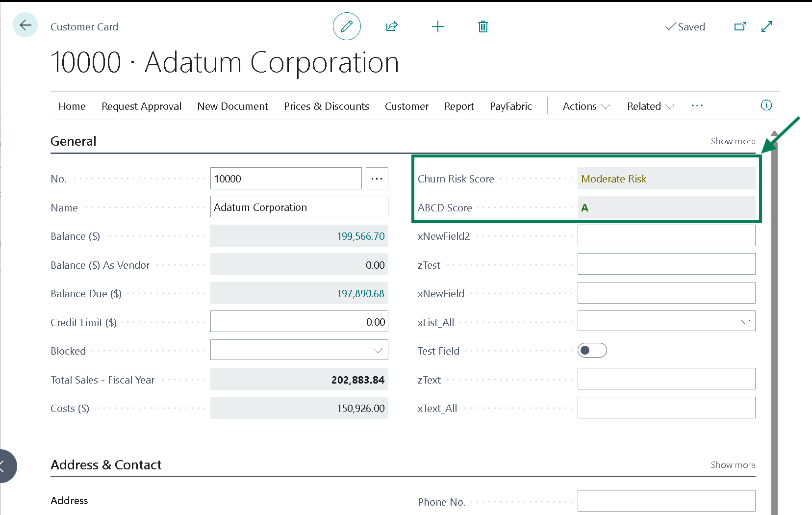Open the Blocked dropdown
812x515 pixels.
pyautogui.click(x=299, y=350)
